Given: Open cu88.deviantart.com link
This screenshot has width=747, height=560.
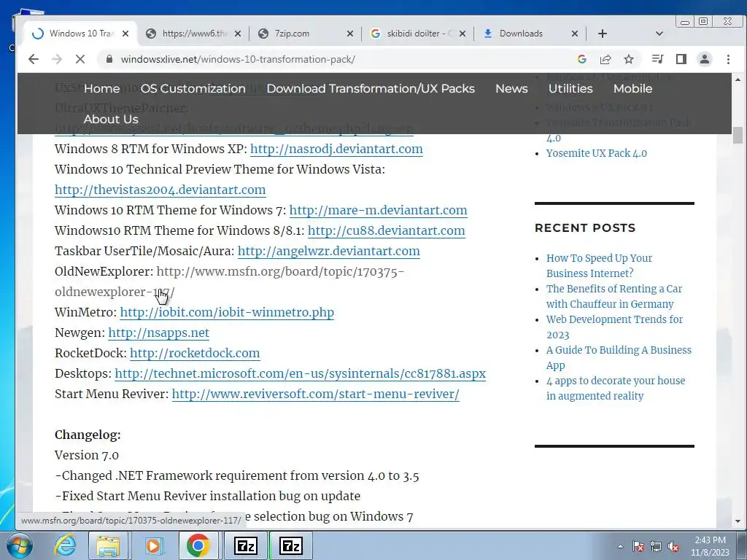Looking at the screenshot, I should tap(387, 231).
